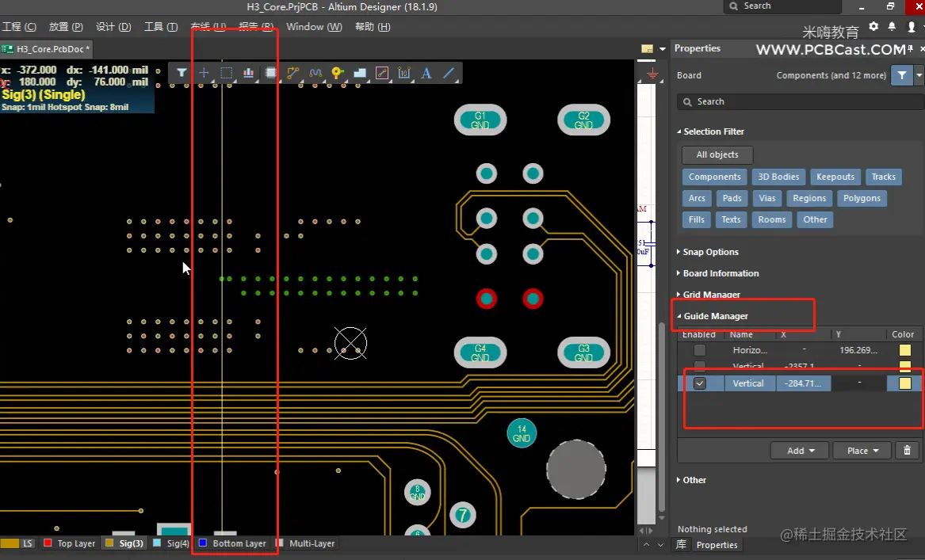Click the up arrow beside the 库 tab

coord(646,545)
